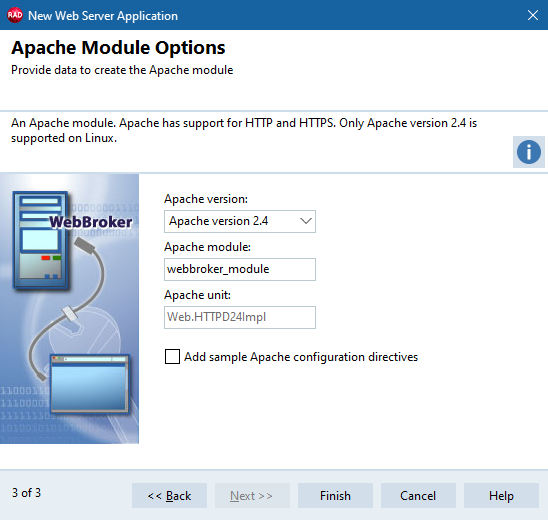Click the disabled Next button

coord(252,495)
